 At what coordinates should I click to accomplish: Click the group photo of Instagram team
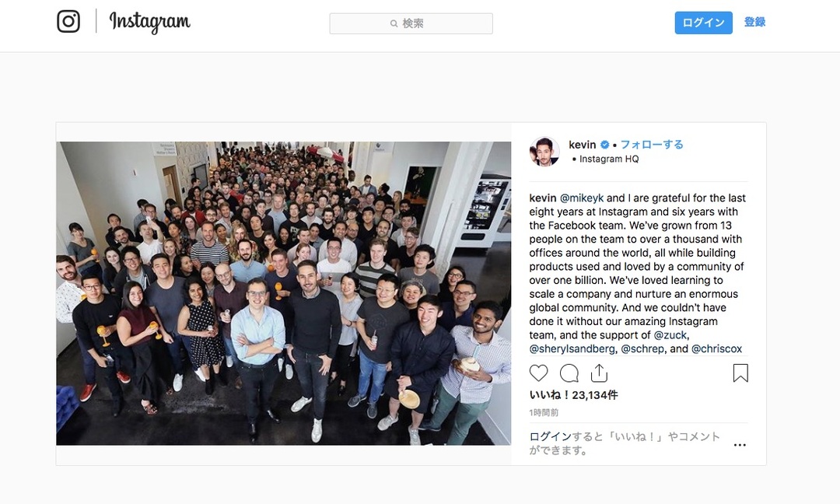(x=283, y=293)
